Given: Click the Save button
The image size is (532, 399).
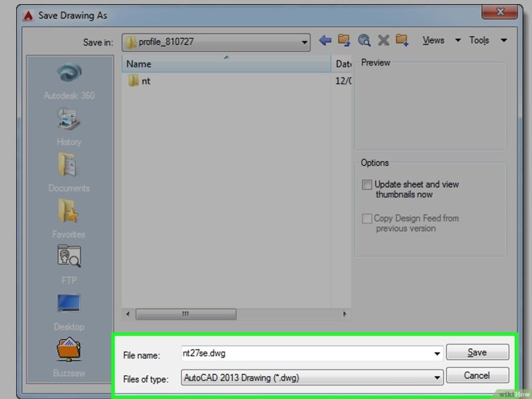Looking at the screenshot, I should click(x=477, y=352).
